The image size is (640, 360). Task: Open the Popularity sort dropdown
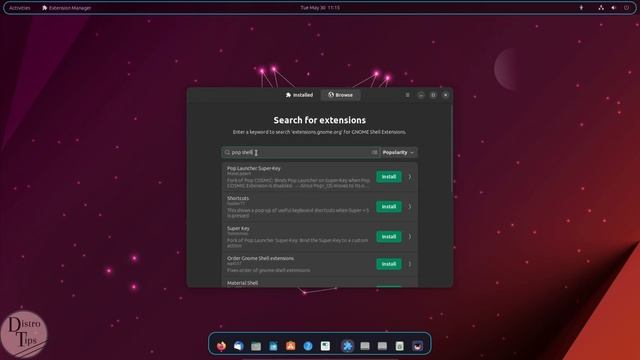(398, 152)
